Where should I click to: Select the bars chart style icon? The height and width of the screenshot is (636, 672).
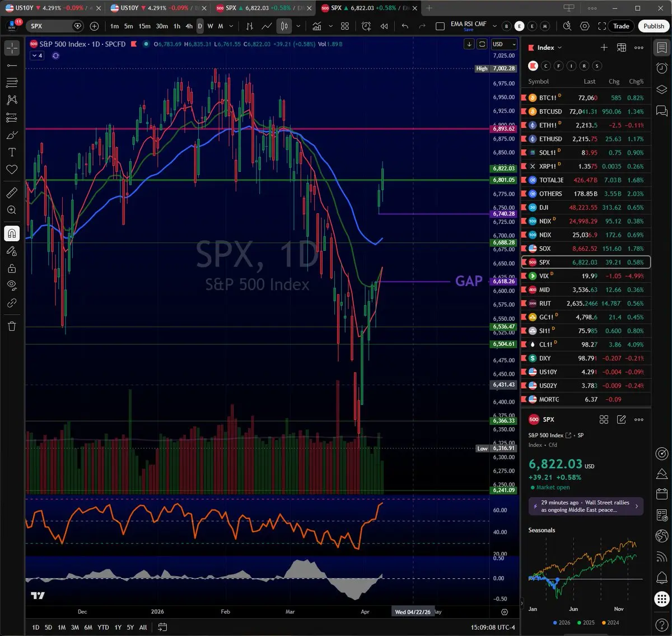(x=250, y=26)
